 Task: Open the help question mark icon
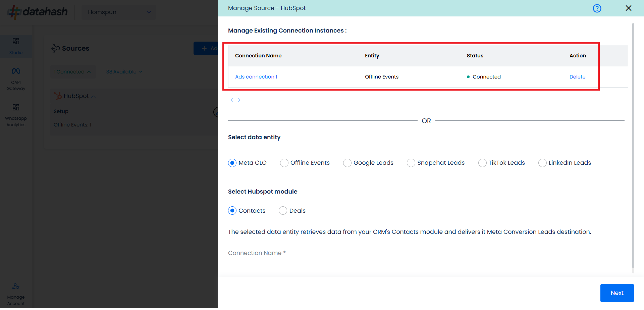point(597,8)
